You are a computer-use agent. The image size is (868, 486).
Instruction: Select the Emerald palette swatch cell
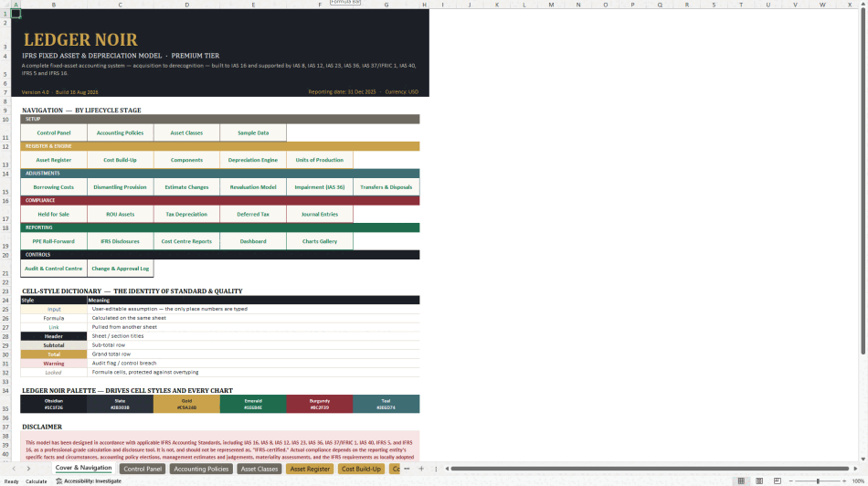click(x=253, y=404)
